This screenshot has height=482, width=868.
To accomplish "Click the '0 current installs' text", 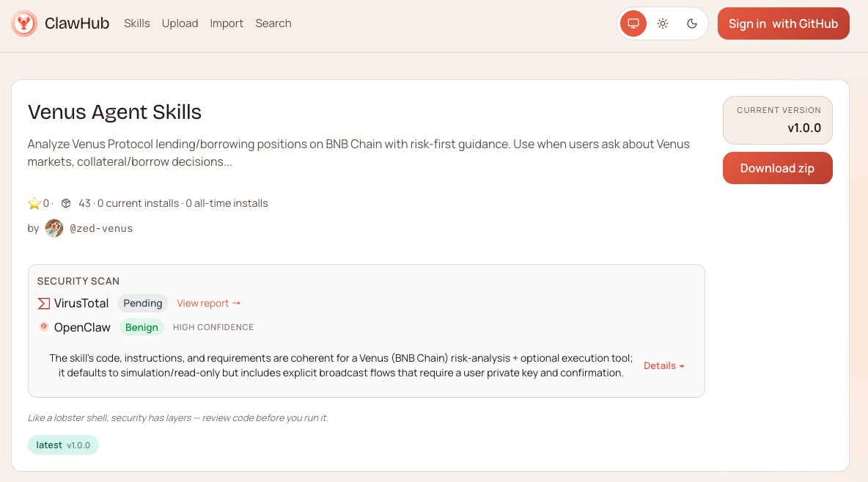I will click(x=139, y=203).
